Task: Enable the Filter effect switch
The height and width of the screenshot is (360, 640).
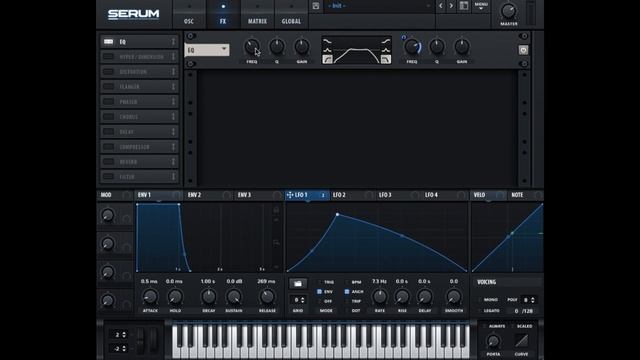Action: click(109, 177)
